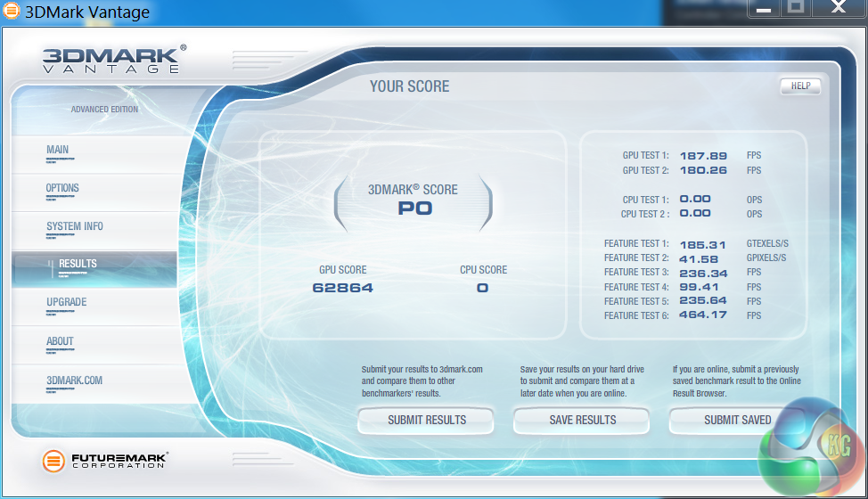The height and width of the screenshot is (499, 868).
Task: Click the 3DMark score value P0
Action: point(415,209)
